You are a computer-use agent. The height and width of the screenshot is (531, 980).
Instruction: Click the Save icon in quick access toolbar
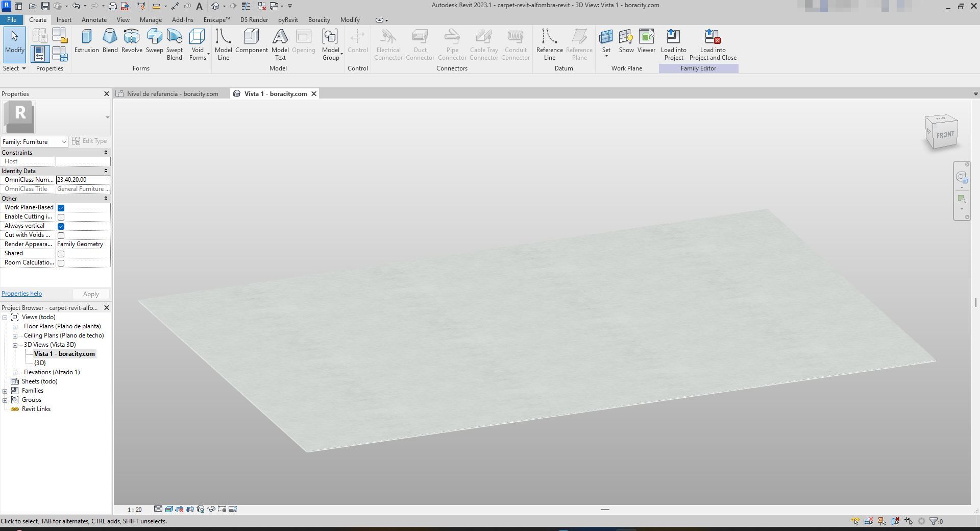pyautogui.click(x=45, y=6)
